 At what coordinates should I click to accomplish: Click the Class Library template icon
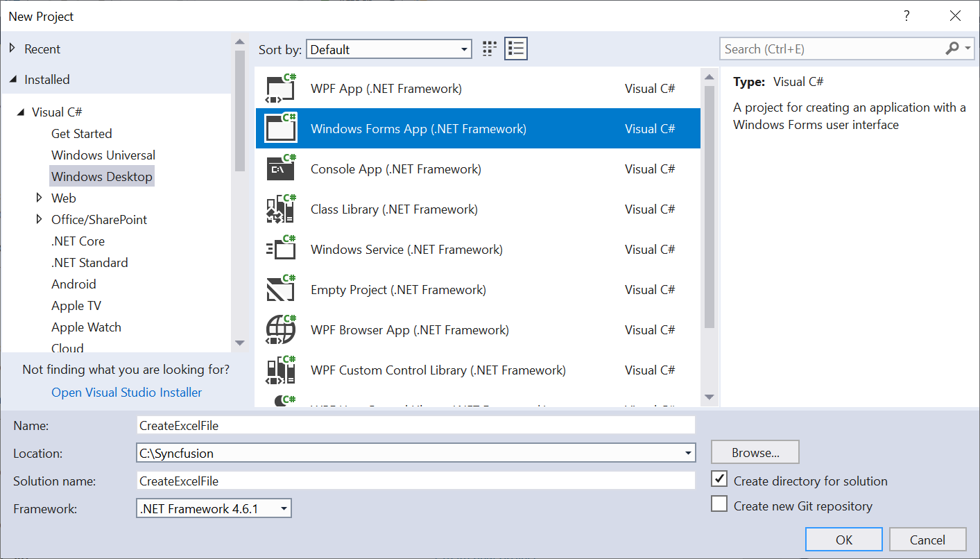tap(281, 209)
